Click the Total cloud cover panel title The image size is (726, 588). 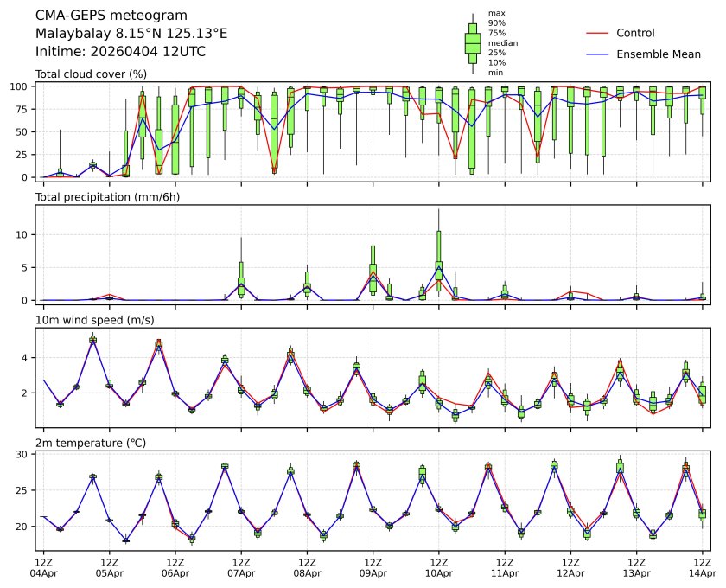91,74
